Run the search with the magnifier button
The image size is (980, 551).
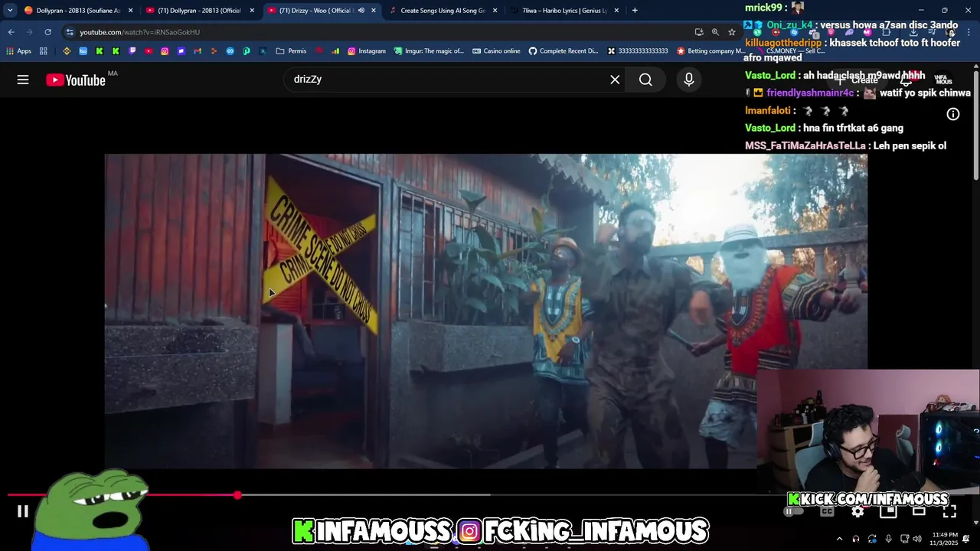click(x=645, y=80)
